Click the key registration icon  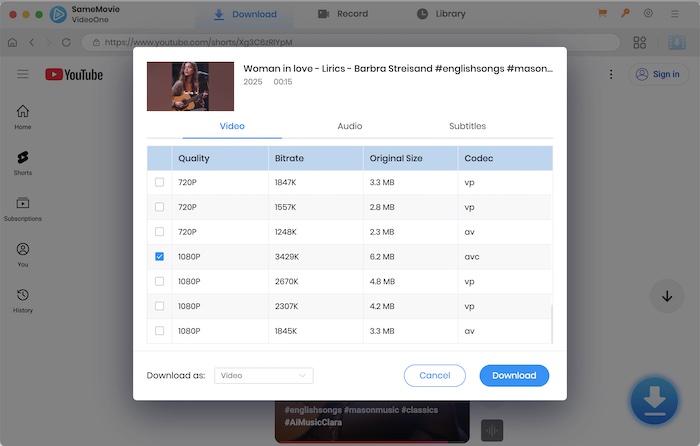click(x=625, y=13)
